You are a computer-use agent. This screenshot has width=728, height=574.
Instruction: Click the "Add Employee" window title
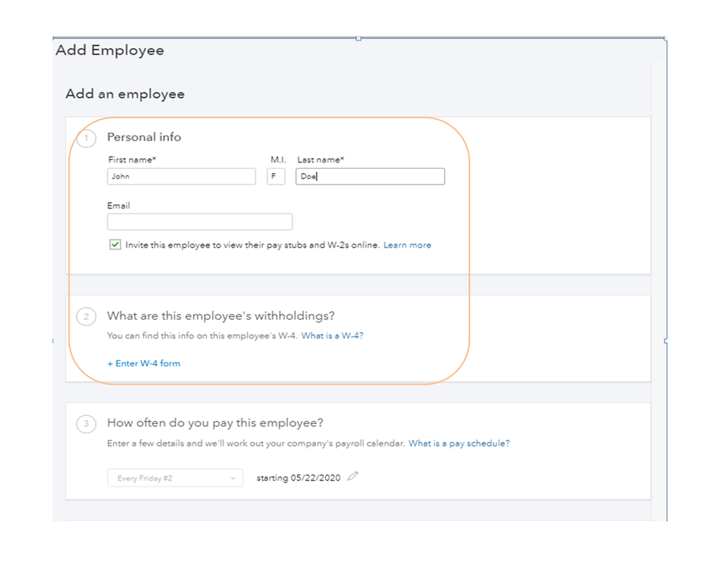pos(110,50)
